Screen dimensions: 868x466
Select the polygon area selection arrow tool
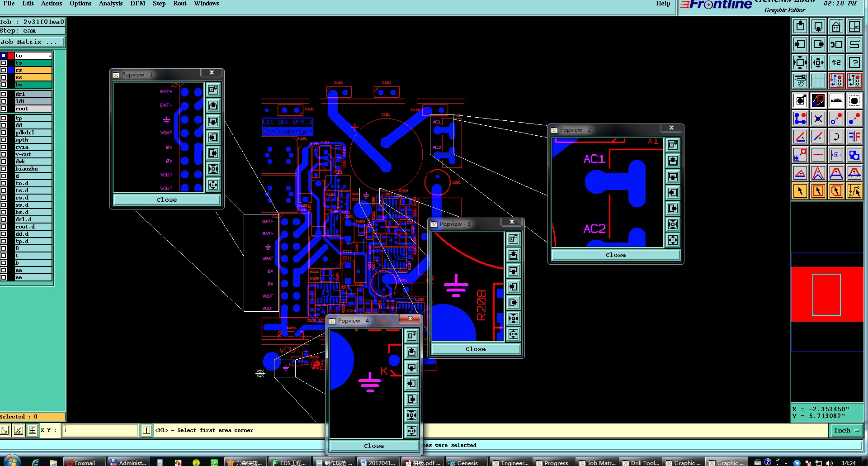tap(836, 191)
